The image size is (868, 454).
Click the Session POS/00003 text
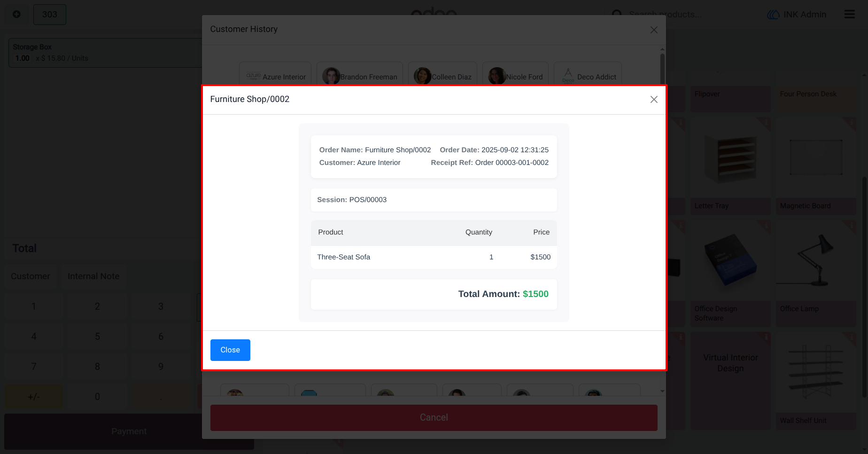click(x=352, y=200)
